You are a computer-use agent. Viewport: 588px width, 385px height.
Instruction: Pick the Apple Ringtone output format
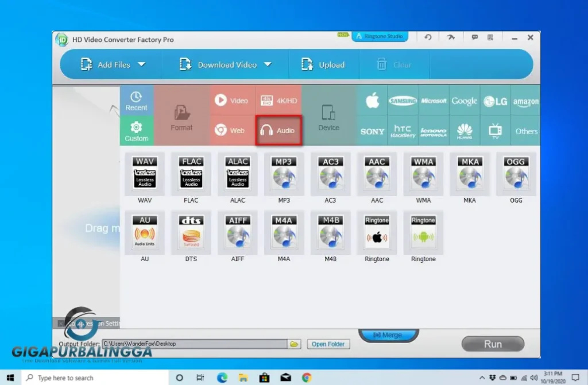pyautogui.click(x=377, y=234)
